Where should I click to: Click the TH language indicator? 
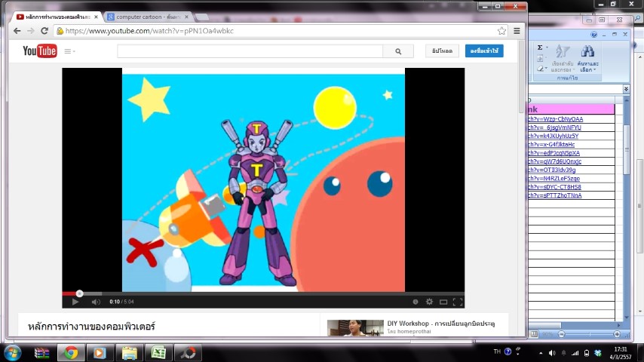[497, 351]
